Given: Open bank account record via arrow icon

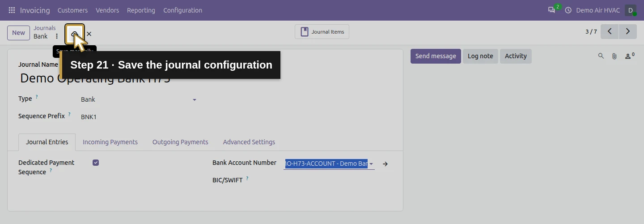Looking at the screenshot, I should (x=385, y=164).
